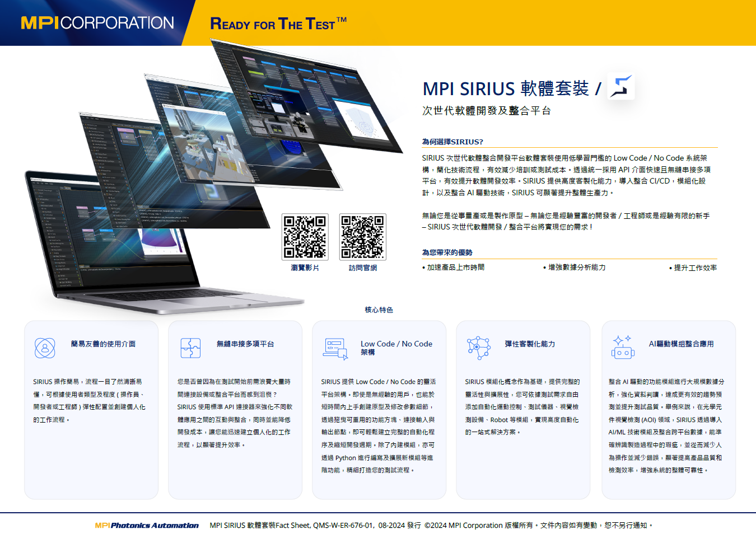
Task: Click the SIRIUS software logo icon
Action: tap(620, 87)
